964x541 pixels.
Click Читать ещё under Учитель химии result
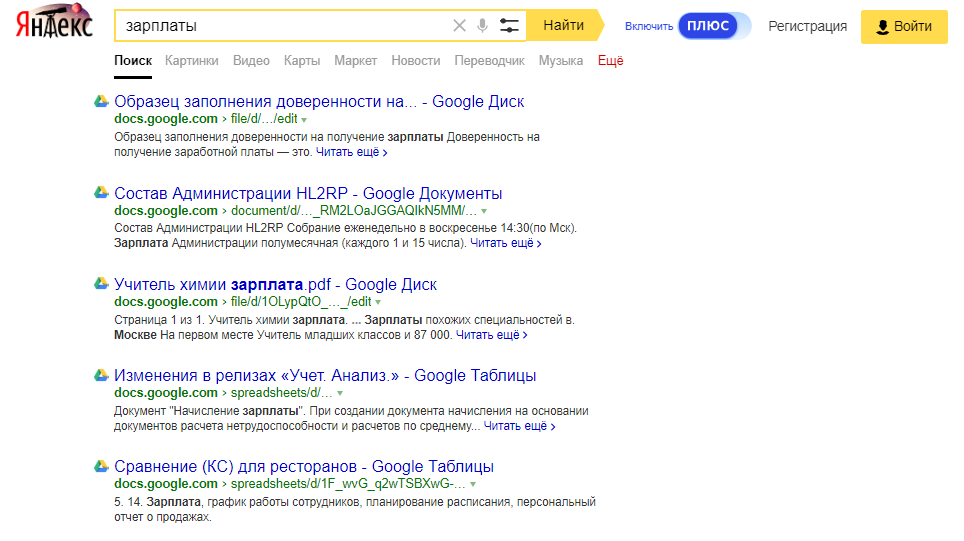click(x=492, y=334)
